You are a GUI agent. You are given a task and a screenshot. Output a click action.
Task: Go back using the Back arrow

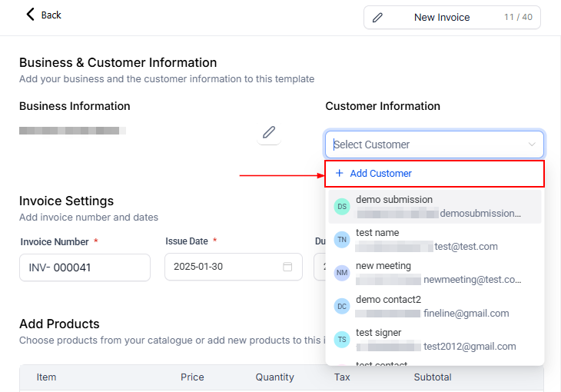[x=31, y=15]
